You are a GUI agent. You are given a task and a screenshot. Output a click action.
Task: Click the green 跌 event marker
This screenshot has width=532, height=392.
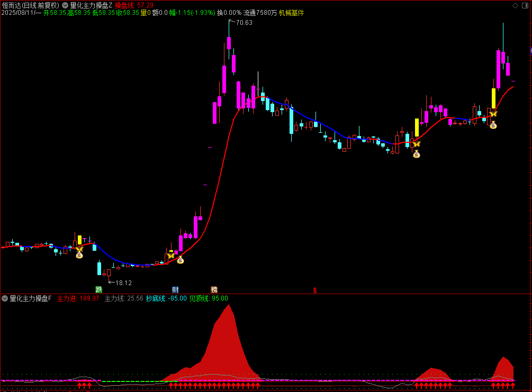pyautogui.click(x=99, y=289)
